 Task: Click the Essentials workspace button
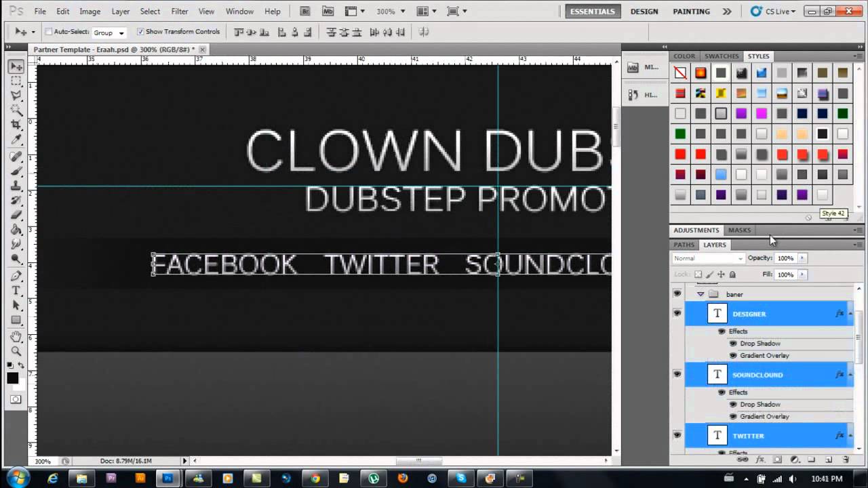593,12
